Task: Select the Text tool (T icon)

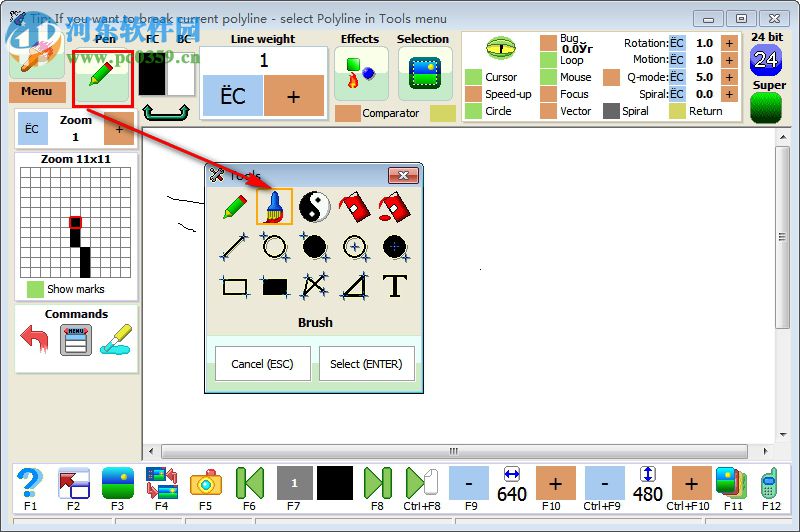Action: 395,286
